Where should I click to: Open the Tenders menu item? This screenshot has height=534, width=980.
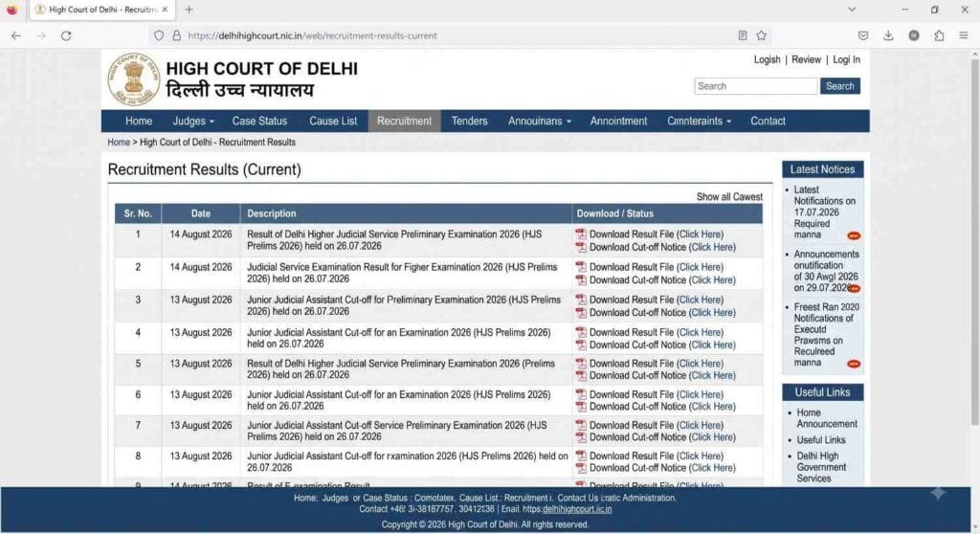coord(469,122)
